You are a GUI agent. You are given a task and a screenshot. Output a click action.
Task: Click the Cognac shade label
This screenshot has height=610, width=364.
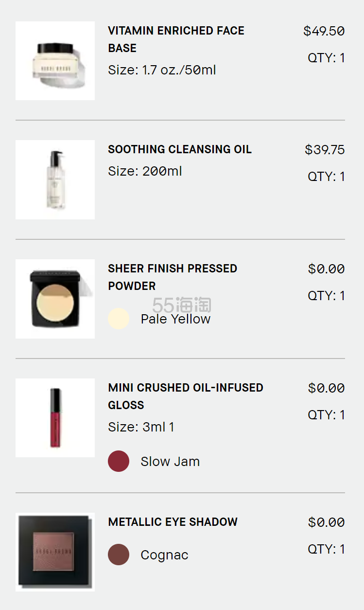pyautogui.click(x=164, y=555)
